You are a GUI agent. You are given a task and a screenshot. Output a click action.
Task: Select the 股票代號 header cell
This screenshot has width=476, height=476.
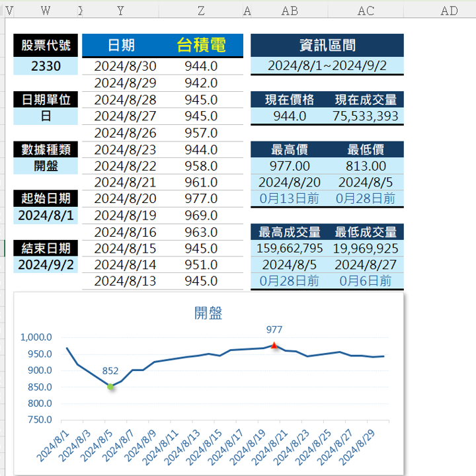(46, 46)
